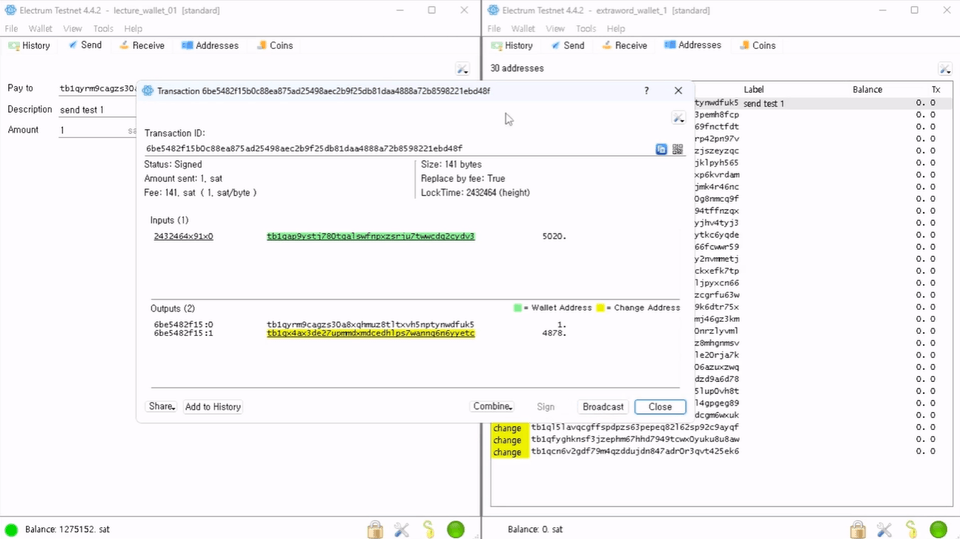Image resolution: width=960 pixels, height=539 pixels.
Task: Open History tab in extraword_wallet_1
Action: 512,45
